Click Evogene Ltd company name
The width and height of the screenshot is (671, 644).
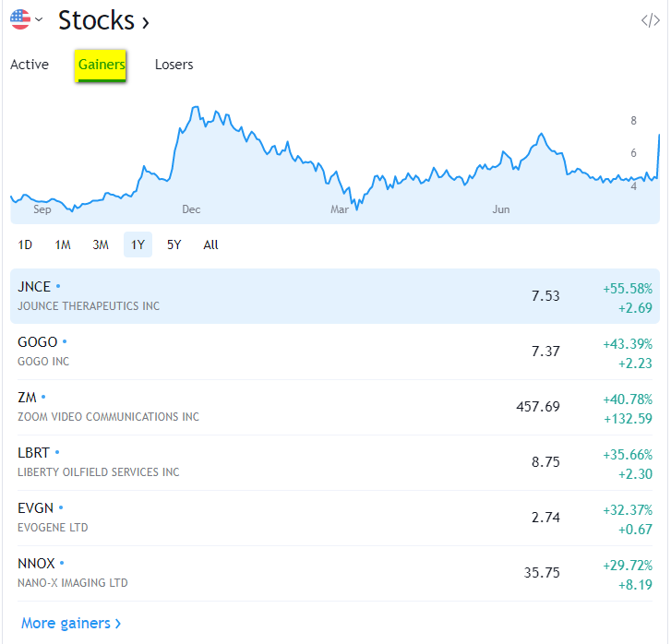tap(53, 527)
